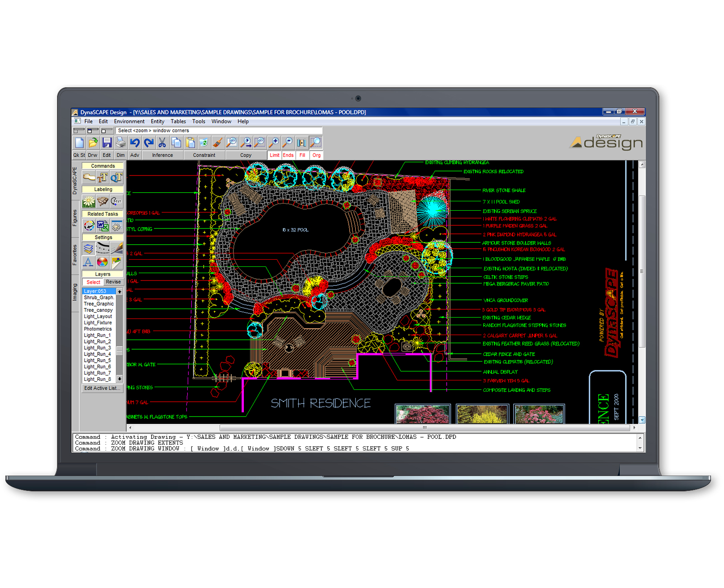The width and height of the screenshot is (724, 588).
Task: Toggle the Ends snap mode
Action: point(288,155)
